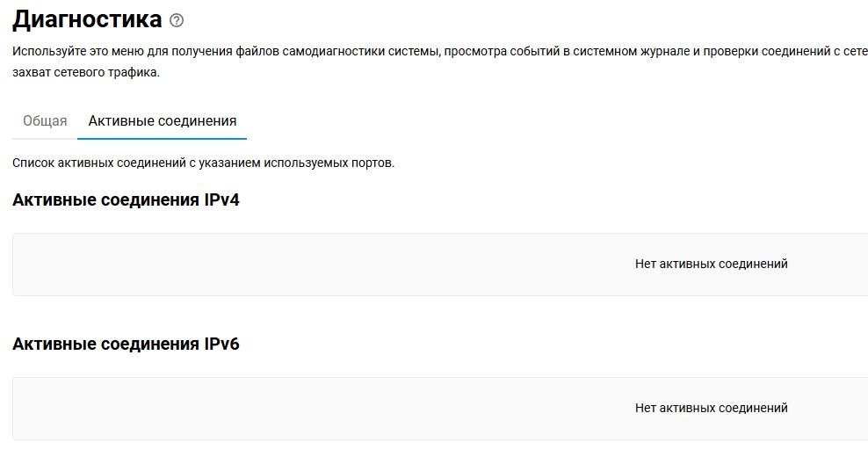
Task: Open the help icon beside Диагностика
Action: (x=177, y=20)
